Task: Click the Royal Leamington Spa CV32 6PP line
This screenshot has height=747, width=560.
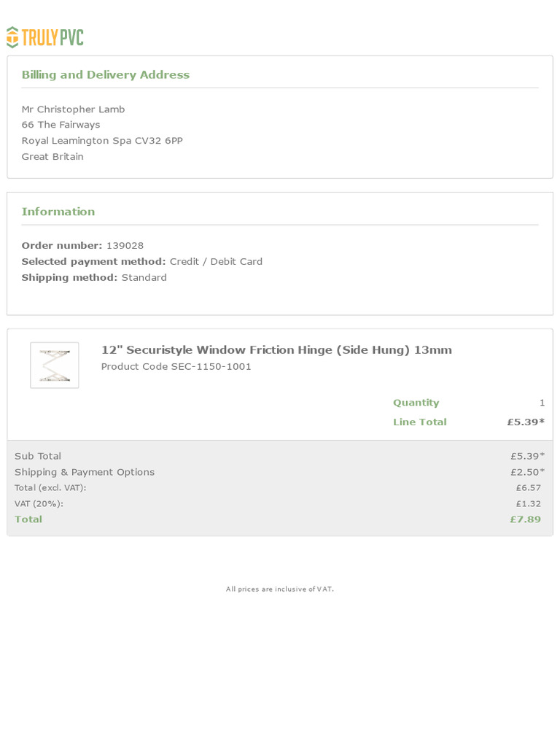Action: point(102,141)
